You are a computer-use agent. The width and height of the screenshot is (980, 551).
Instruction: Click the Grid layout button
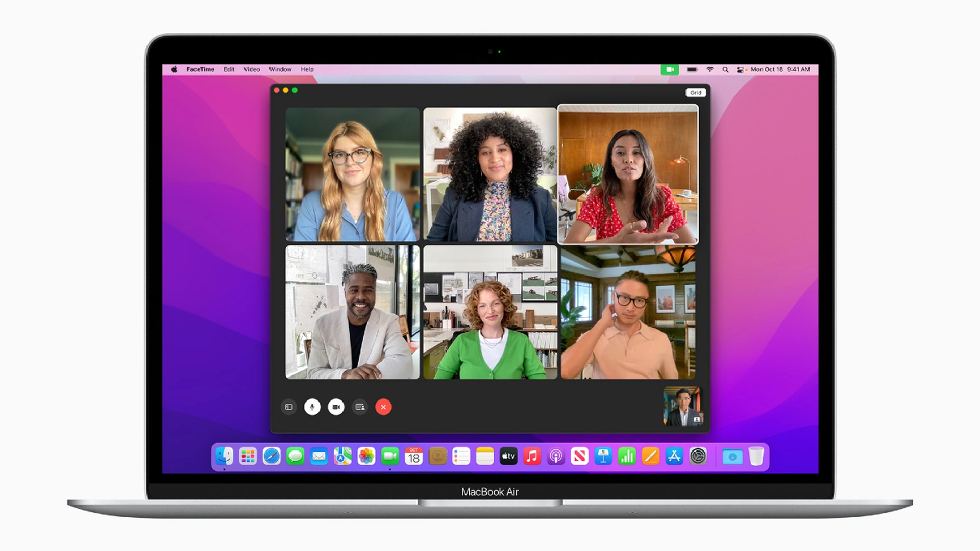coord(696,92)
